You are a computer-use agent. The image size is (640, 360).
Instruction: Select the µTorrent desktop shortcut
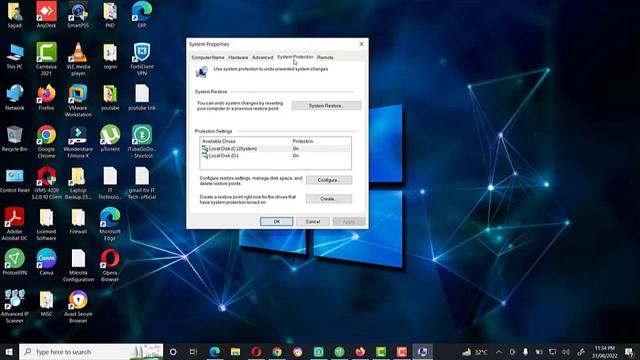click(110, 138)
